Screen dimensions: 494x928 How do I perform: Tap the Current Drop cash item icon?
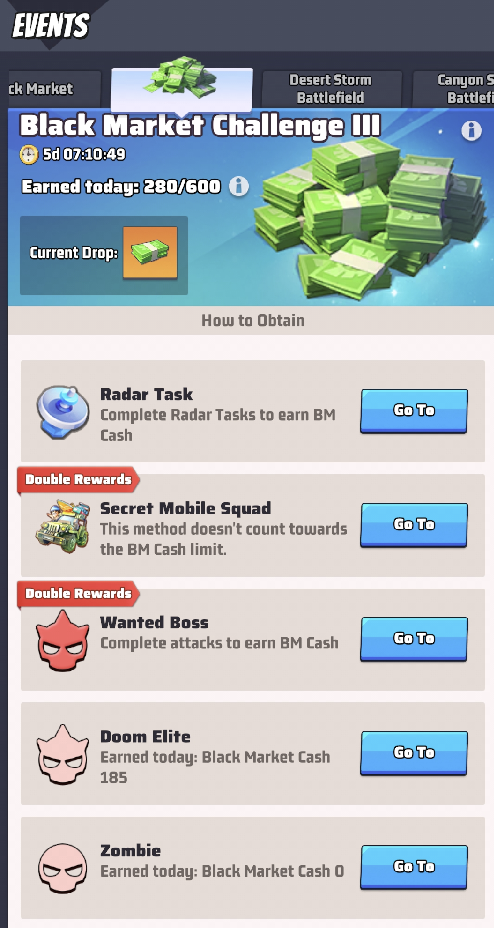point(150,252)
